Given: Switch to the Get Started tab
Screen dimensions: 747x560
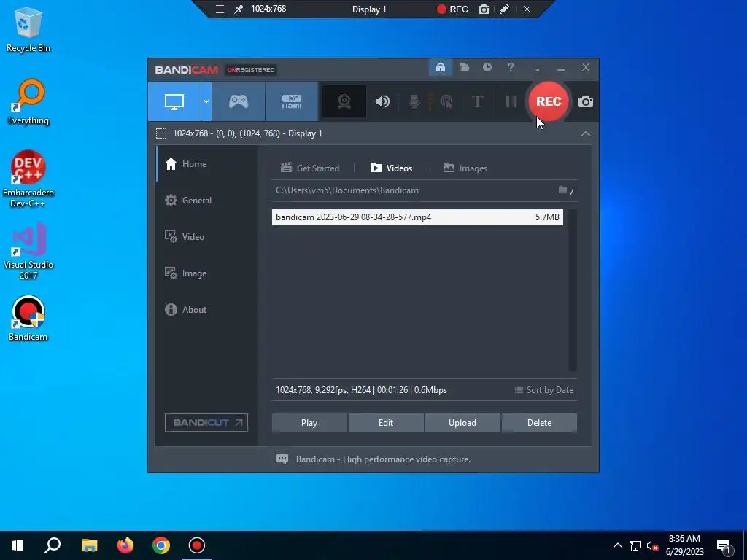Looking at the screenshot, I should coord(310,168).
